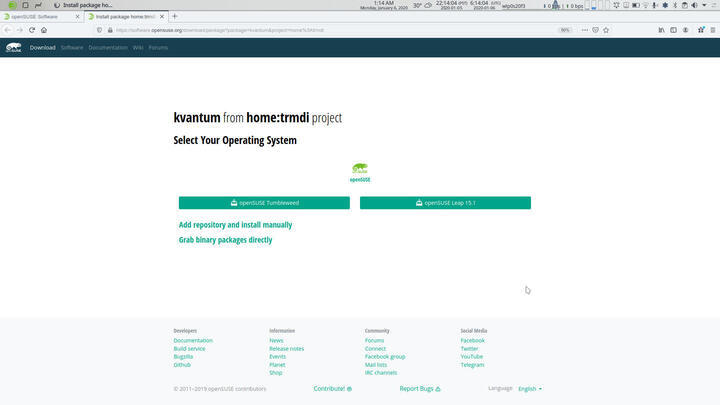This screenshot has width=720, height=405.
Task: Open News footer link
Action: tap(276, 340)
